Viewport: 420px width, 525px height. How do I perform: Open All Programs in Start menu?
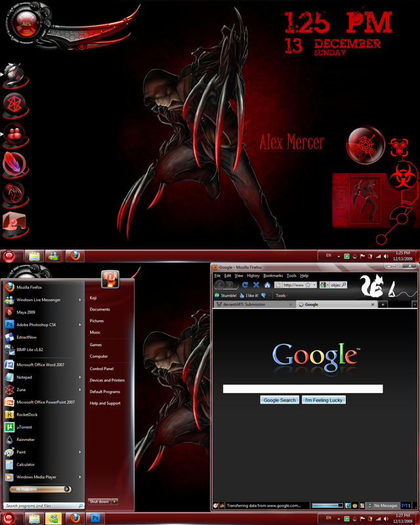coord(41,489)
